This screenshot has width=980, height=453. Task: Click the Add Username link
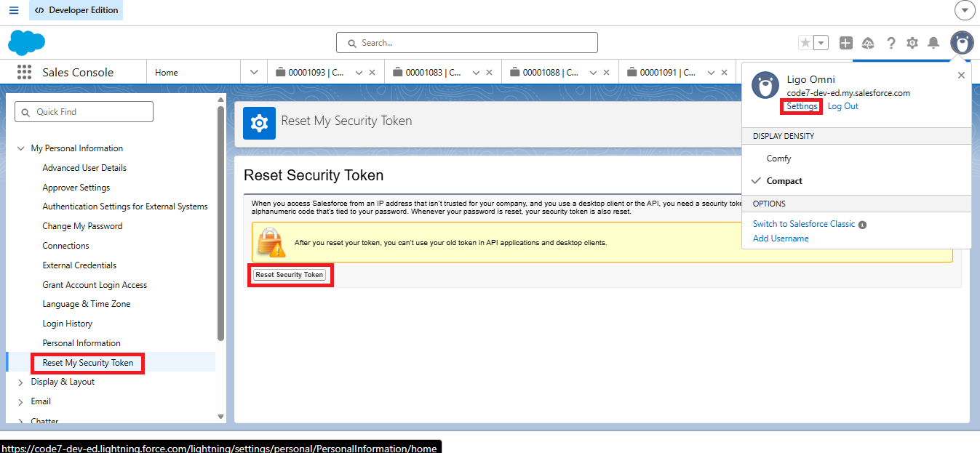[781, 238]
